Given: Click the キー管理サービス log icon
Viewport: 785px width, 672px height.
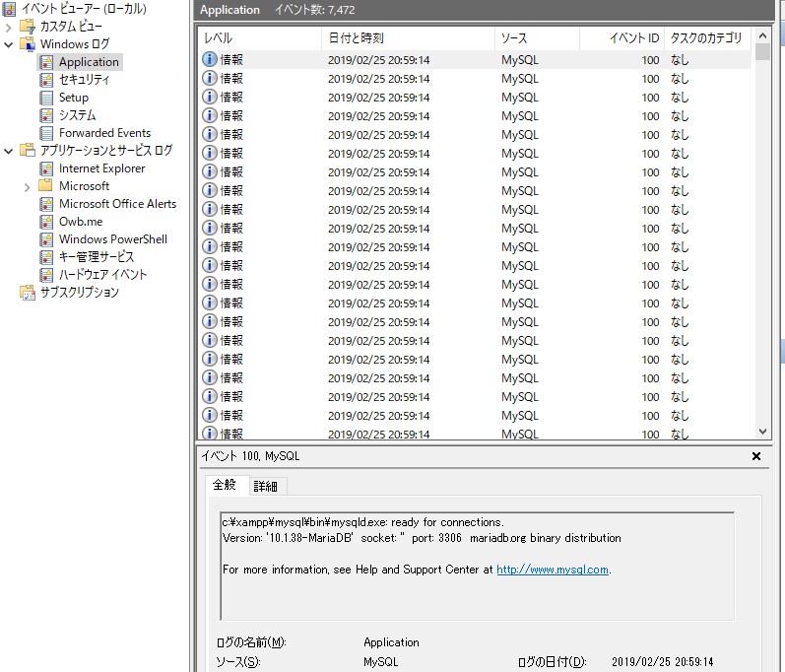Looking at the screenshot, I should tap(46, 257).
